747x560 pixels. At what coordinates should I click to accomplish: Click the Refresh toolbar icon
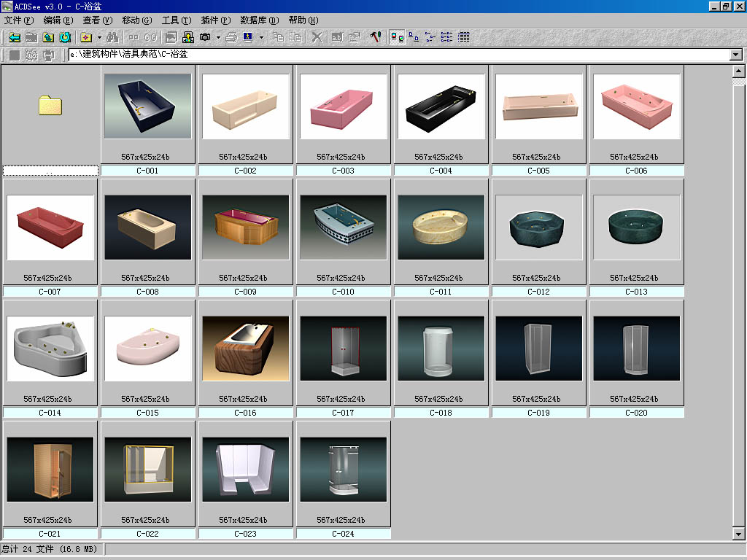click(65, 36)
